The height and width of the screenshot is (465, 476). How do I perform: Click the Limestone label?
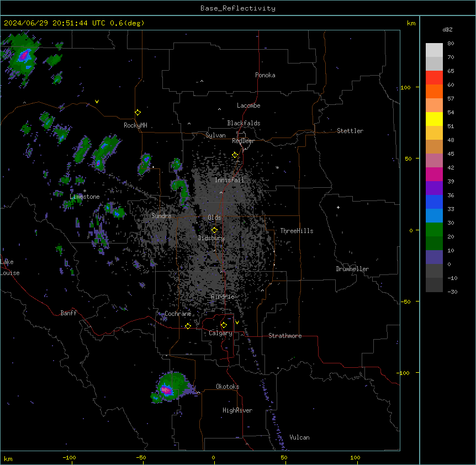click(84, 197)
